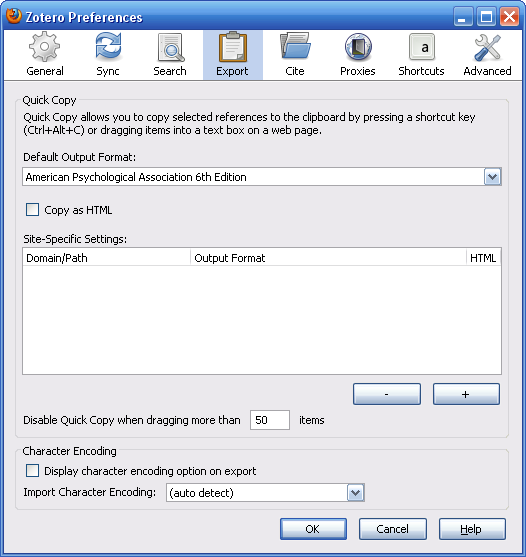Maximize the Zotero Preferences window
The image size is (526, 557).
486,17
